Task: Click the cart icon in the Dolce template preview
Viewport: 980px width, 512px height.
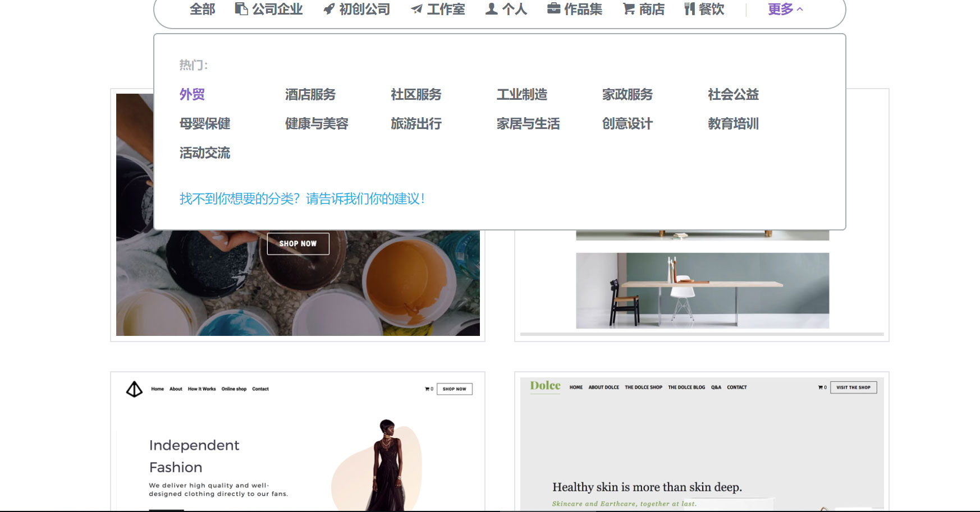Action: tap(821, 387)
